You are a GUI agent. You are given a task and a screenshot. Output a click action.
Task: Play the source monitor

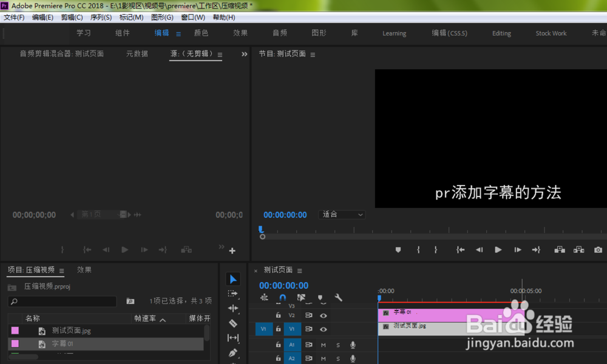(124, 250)
